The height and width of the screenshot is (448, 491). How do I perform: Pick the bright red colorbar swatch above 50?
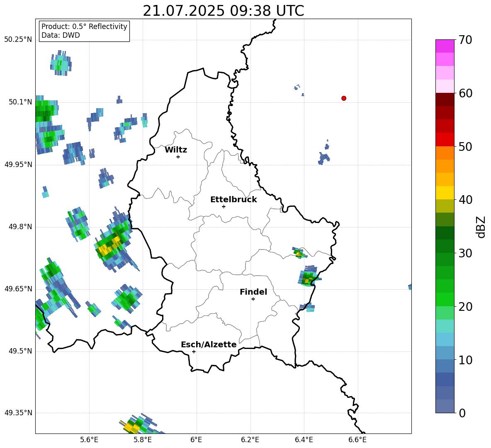[x=445, y=140]
